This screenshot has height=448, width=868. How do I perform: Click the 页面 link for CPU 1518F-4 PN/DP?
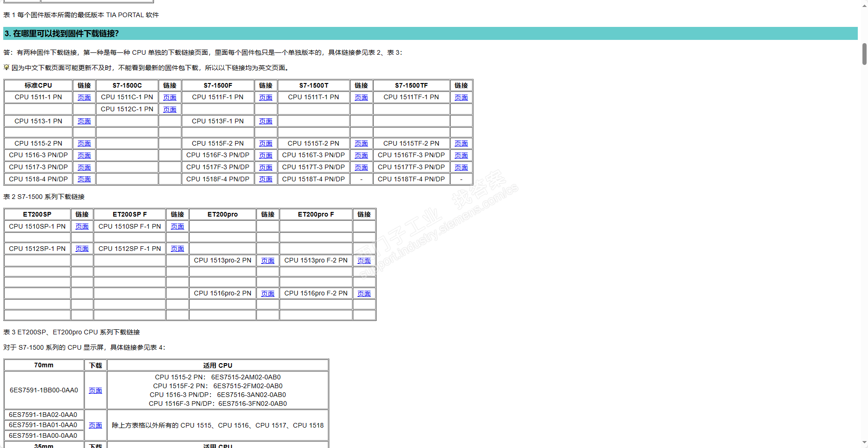pyautogui.click(x=266, y=179)
